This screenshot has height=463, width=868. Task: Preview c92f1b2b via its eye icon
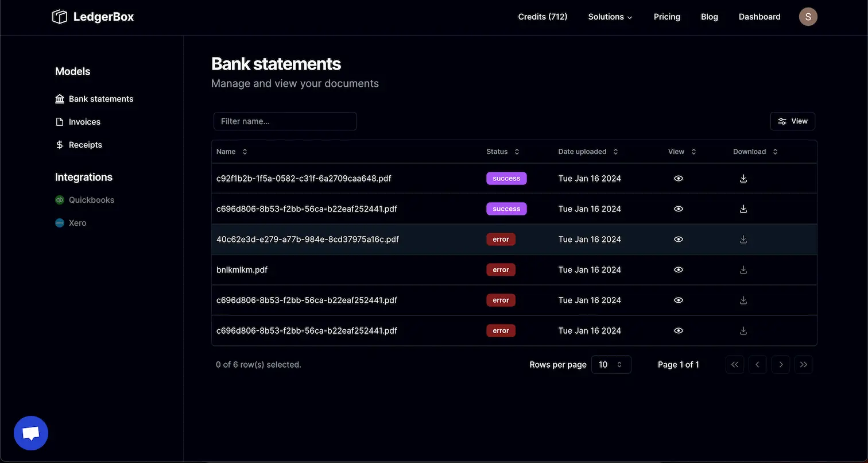click(x=678, y=178)
